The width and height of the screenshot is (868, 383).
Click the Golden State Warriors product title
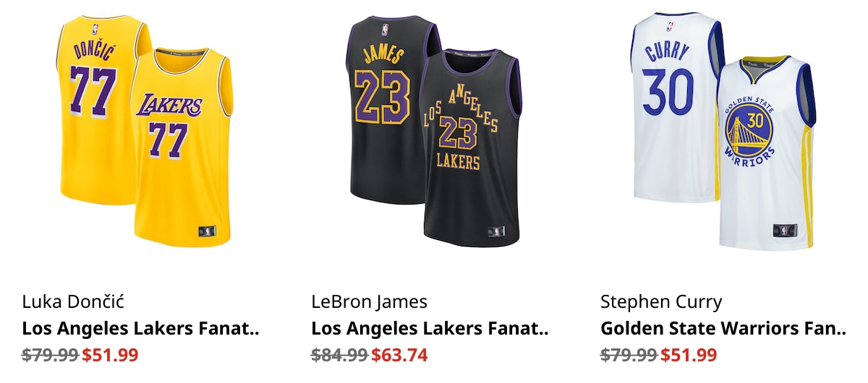pyautogui.click(x=723, y=329)
